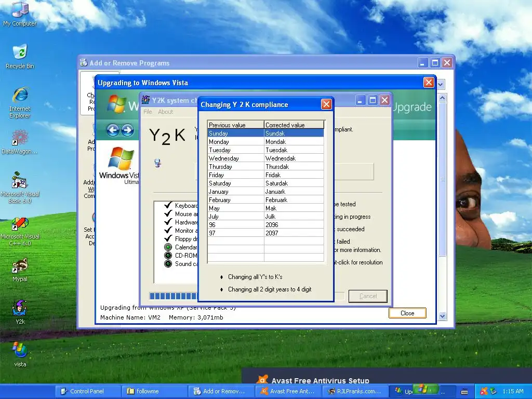Open the vista desktop icon
Viewport: 532px width, 399px height.
(20, 355)
